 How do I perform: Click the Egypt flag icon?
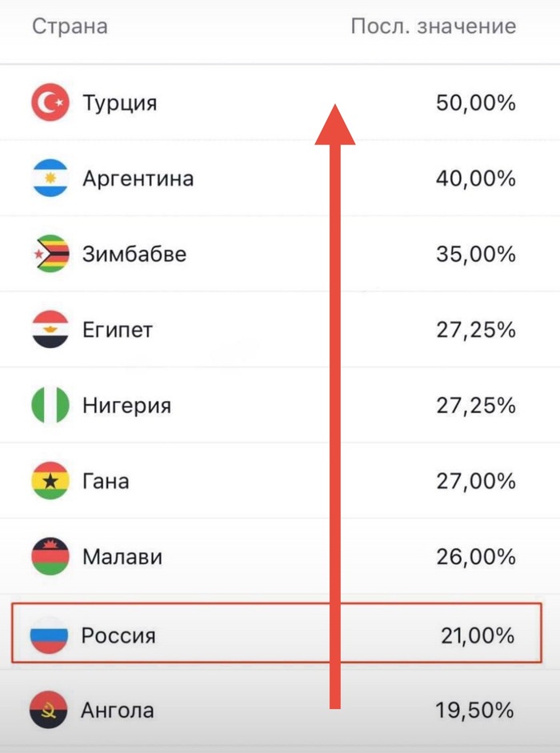point(50,329)
